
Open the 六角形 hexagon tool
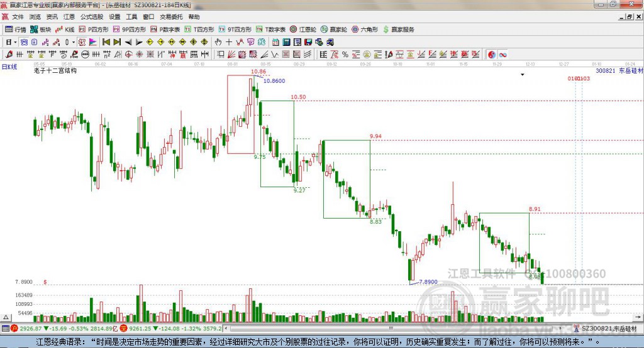point(365,30)
